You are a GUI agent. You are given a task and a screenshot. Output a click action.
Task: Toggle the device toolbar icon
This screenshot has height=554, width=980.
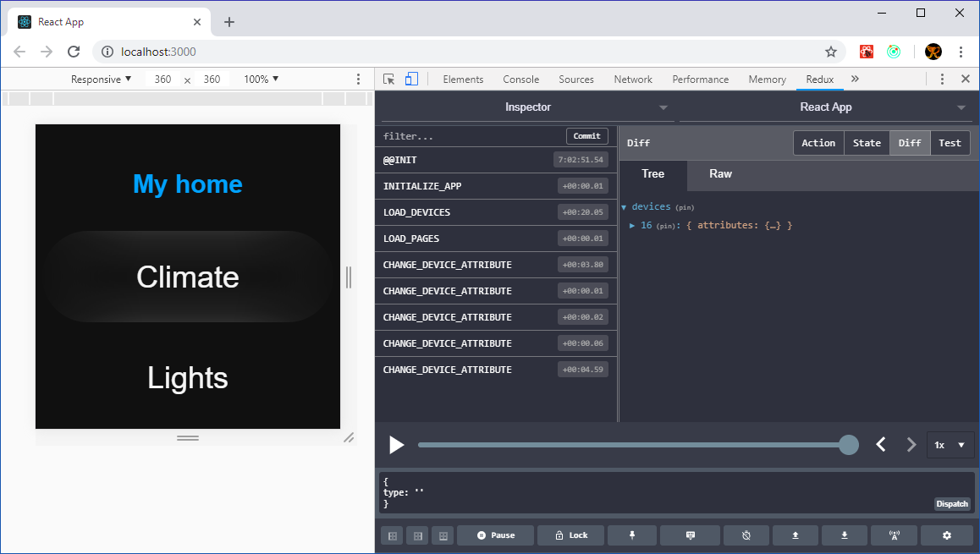pyautogui.click(x=411, y=79)
